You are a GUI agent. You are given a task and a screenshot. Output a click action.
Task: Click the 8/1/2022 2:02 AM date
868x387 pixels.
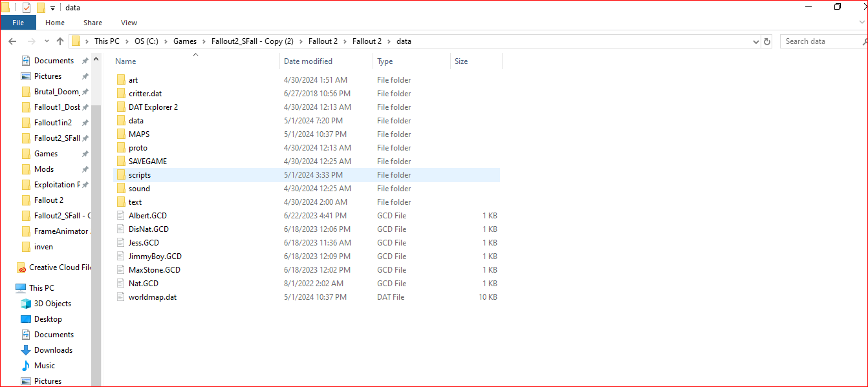[314, 284]
